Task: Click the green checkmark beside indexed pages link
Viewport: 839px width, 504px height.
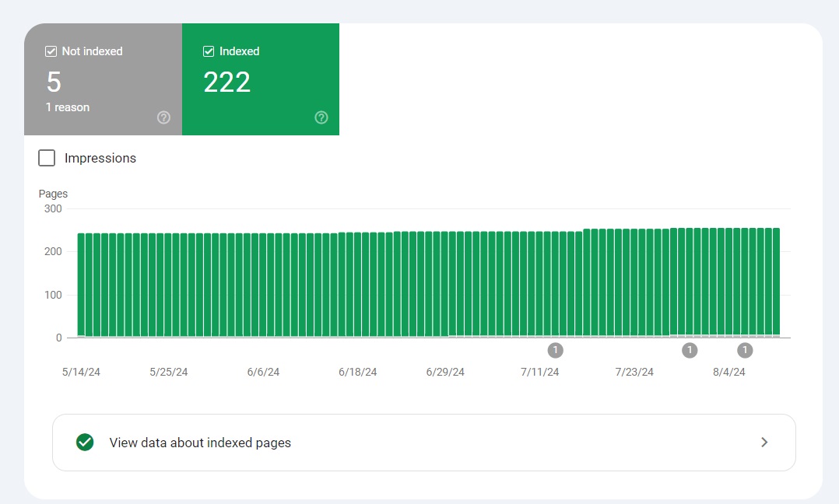Action: (x=85, y=442)
